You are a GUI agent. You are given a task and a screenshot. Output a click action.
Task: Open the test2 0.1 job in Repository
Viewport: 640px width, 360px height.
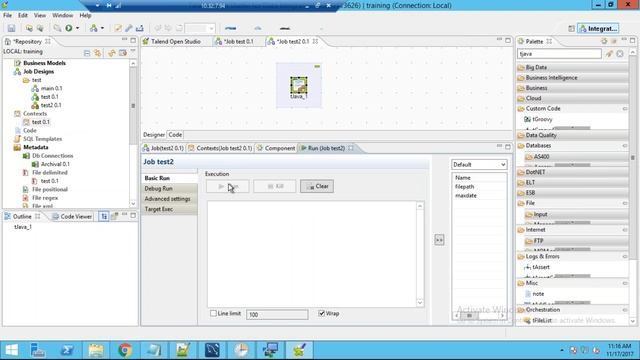tap(46, 105)
